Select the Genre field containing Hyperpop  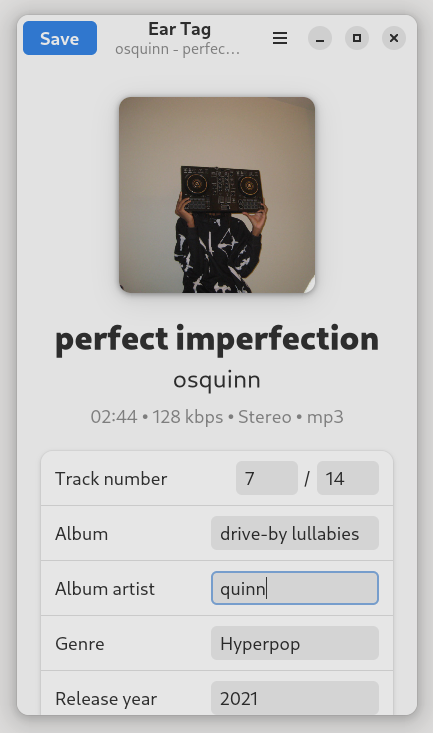pyautogui.click(x=295, y=643)
